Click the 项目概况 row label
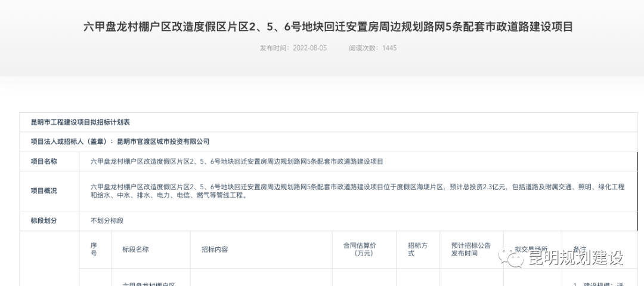 pos(44,191)
